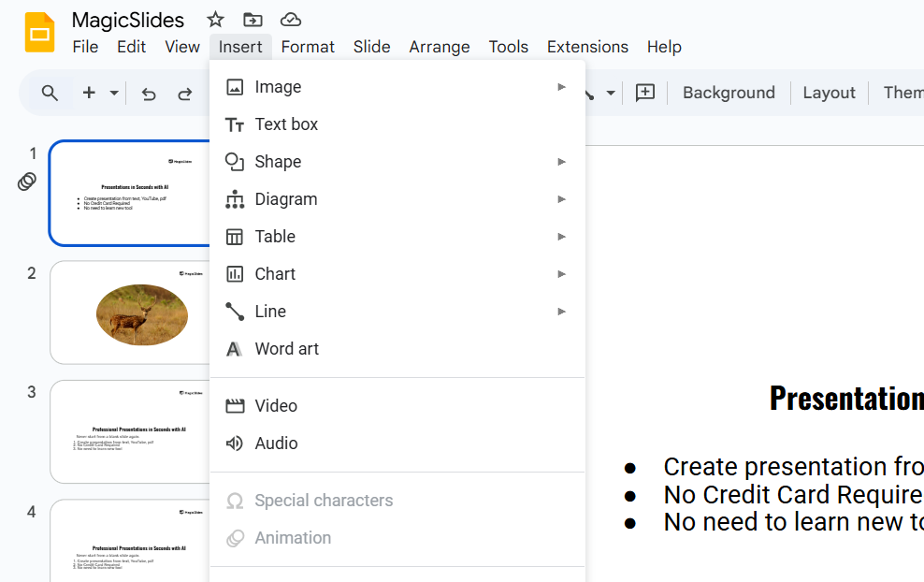
Task: Open the new slide layout dropdown arrow
Action: tap(114, 93)
